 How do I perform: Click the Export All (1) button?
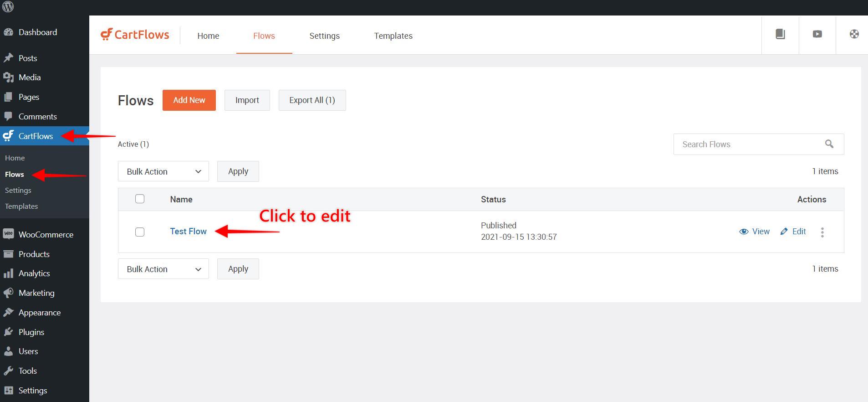point(312,100)
